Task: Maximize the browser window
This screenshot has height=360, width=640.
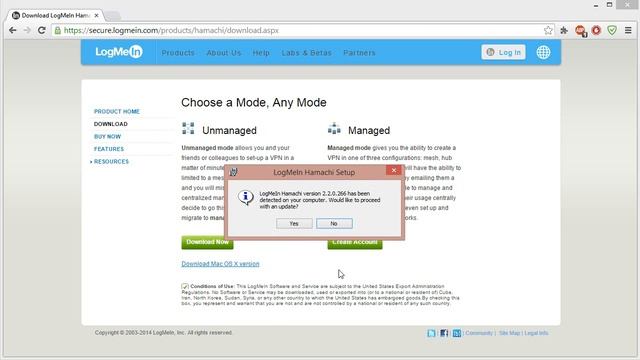Action: (609, 5)
